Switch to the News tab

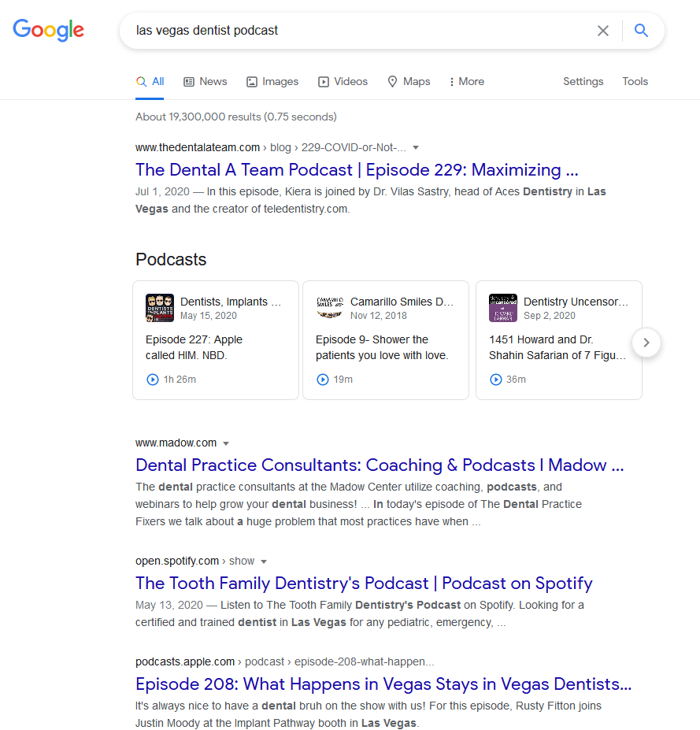[206, 81]
